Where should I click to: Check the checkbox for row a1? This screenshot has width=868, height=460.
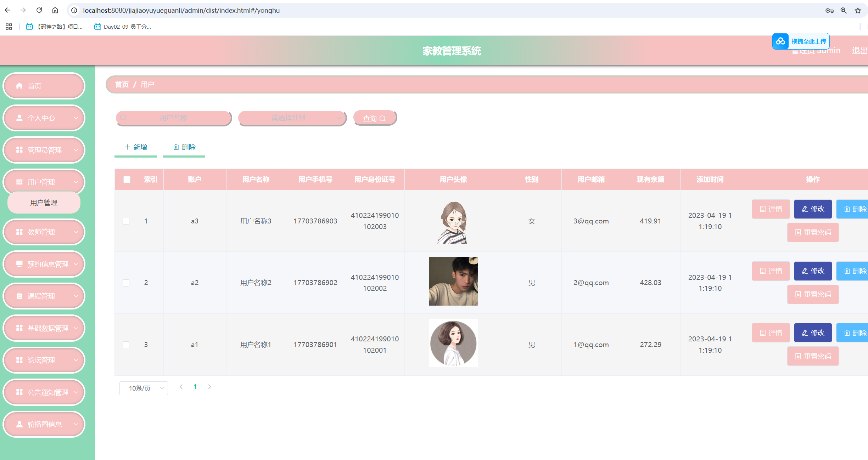[x=126, y=345]
